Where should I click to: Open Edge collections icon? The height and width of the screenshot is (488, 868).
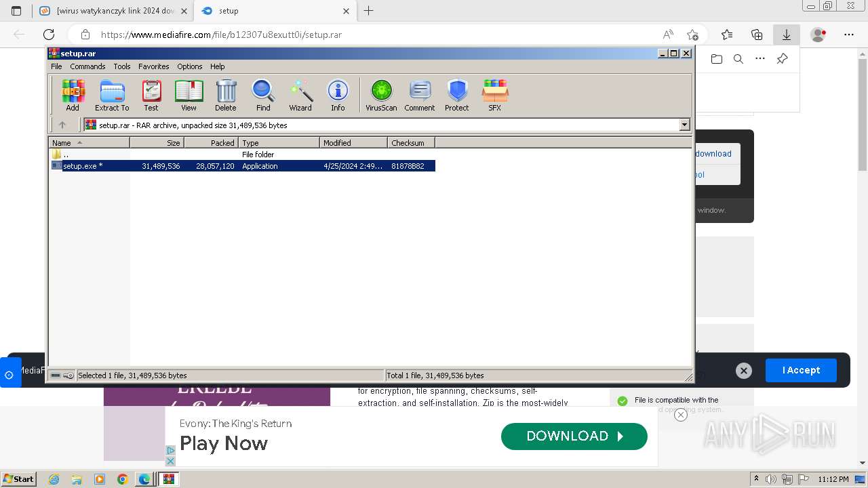coord(757,35)
